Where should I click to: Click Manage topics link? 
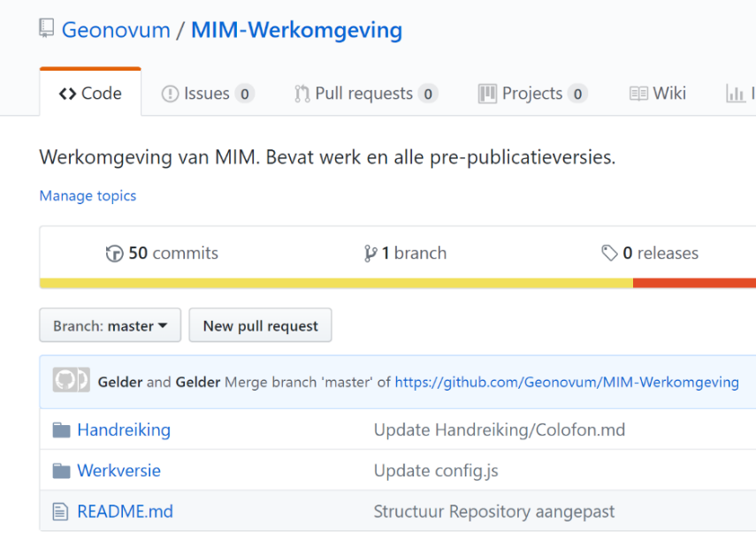pyautogui.click(x=88, y=195)
